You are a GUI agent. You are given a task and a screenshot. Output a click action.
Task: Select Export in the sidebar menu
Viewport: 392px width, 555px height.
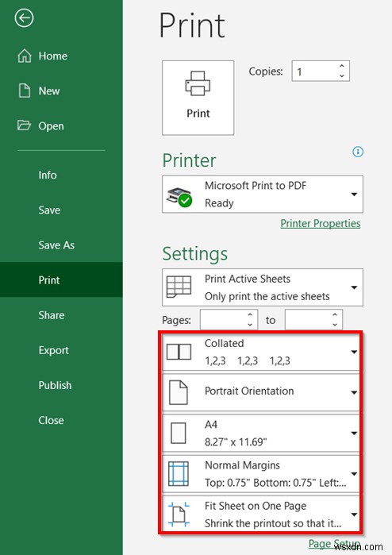(x=54, y=350)
